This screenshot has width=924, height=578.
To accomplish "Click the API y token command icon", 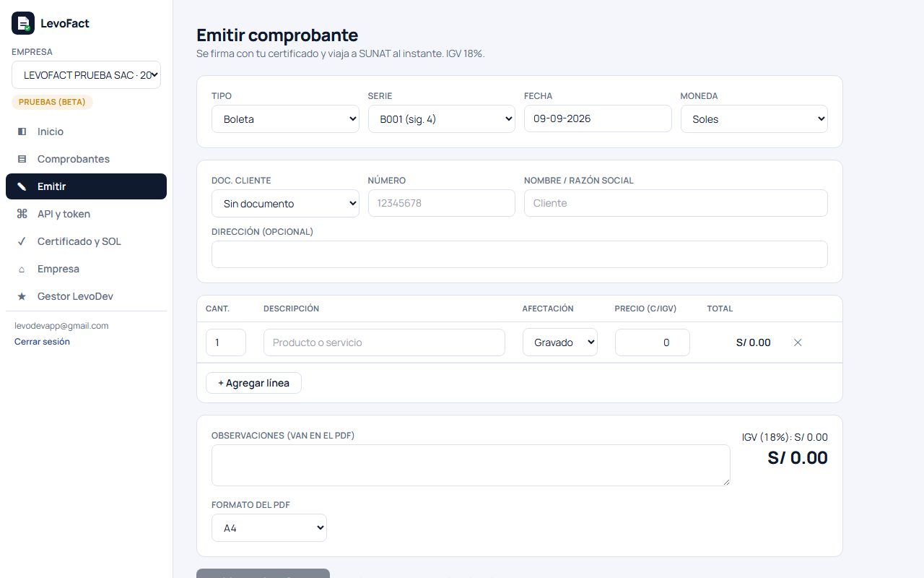I will [x=22, y=214].
